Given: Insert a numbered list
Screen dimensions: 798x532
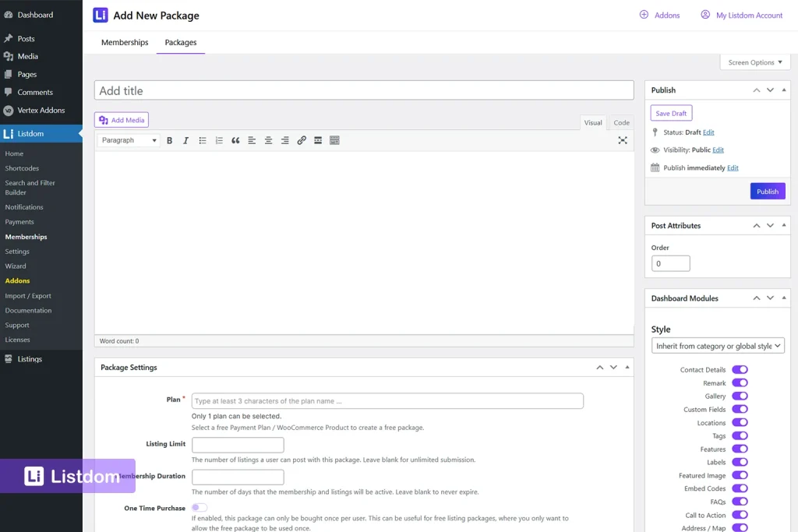Looking at the screenshot, I should click(x=218, y=140).
